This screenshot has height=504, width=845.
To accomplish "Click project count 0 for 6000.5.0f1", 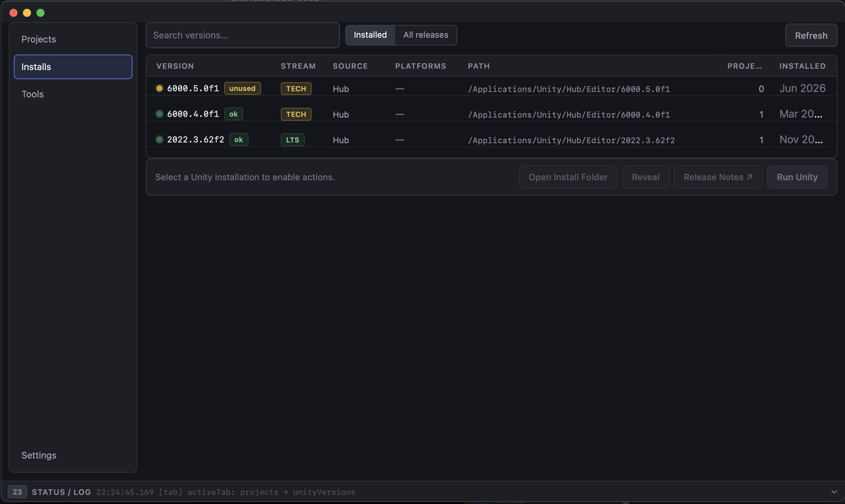I will pos(761,89).
